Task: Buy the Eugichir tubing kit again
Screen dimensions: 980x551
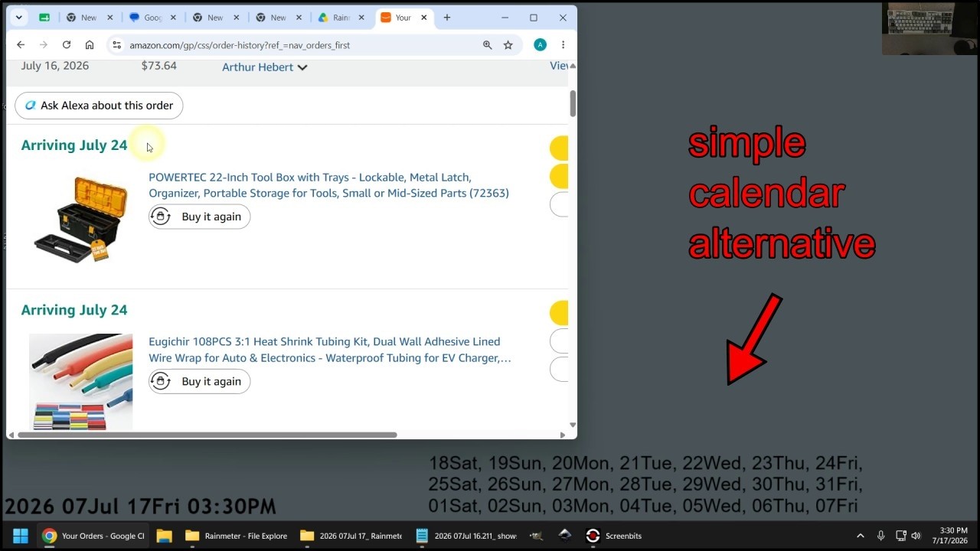Action: click(199, 381)
